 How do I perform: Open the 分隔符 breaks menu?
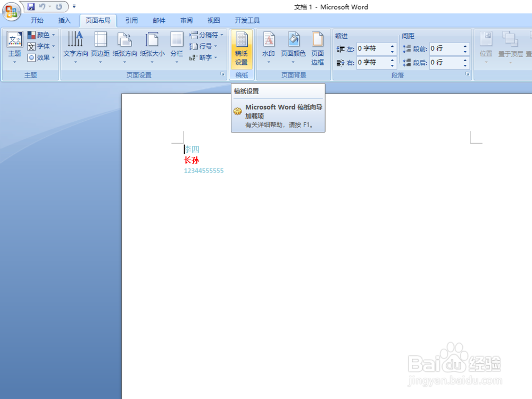click(206, 35)
